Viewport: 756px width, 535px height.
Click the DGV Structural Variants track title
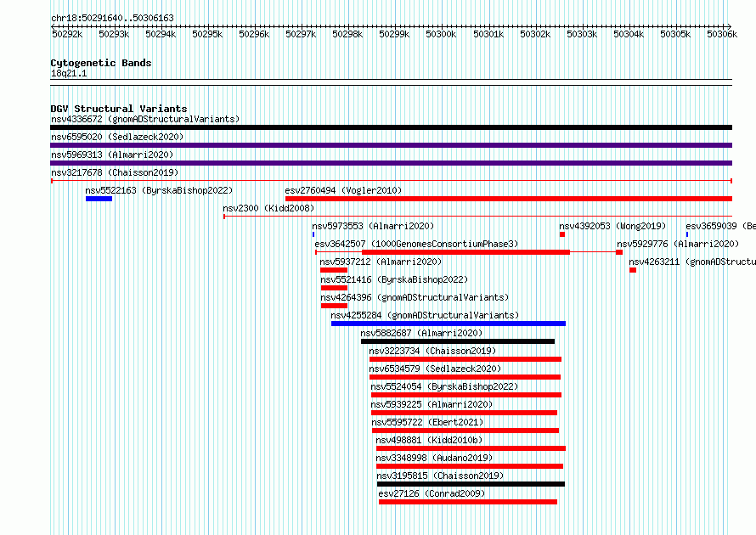[119, 109]
